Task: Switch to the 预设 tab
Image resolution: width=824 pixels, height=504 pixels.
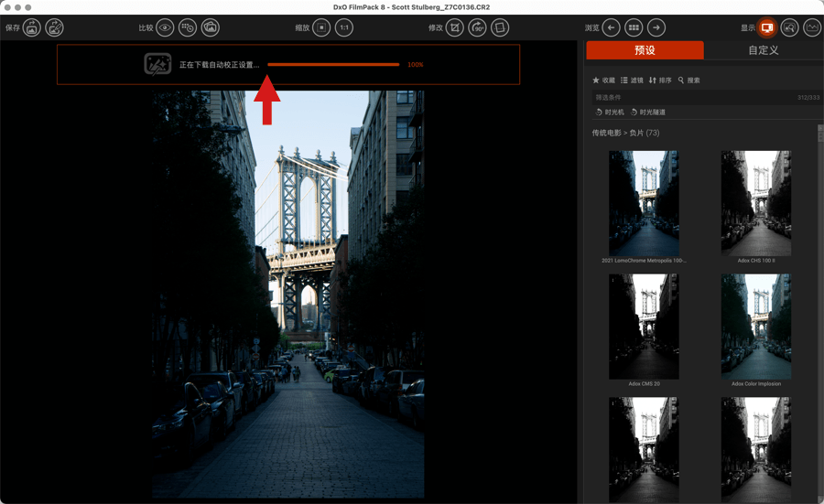Action: point(645,50)
